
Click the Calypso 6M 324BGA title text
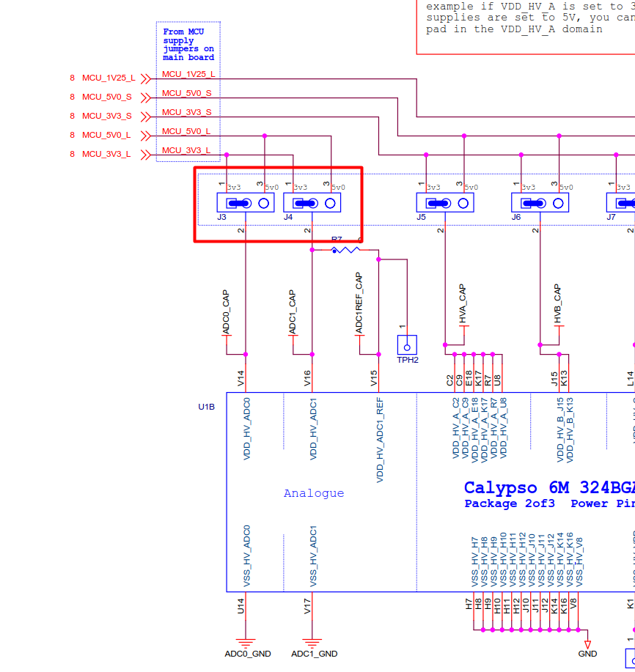click(550, 488)
